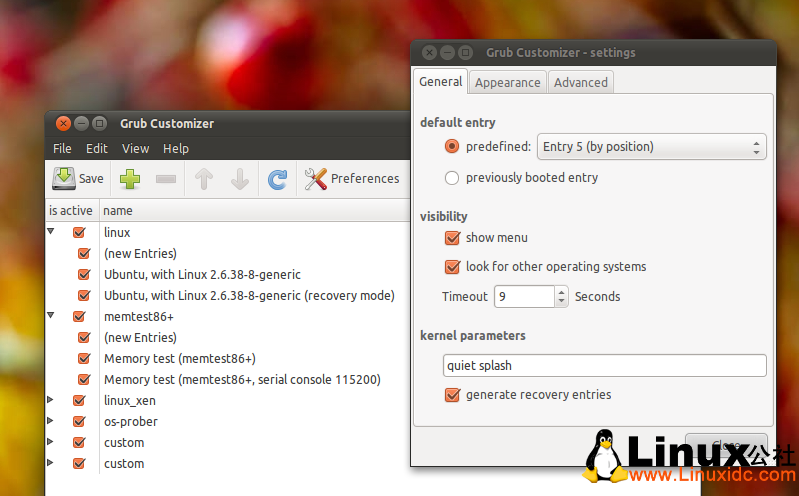The width and height of the screenshot is (799, 496).
Task: Open the View menu
Action: click(x=136, y=148)
